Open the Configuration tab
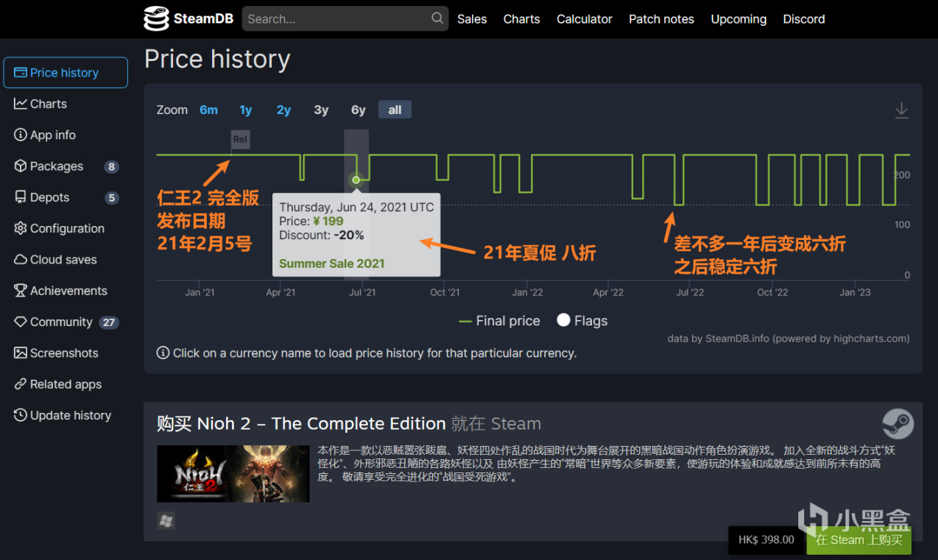The image size is (938, 560). click(x=66, y=228)
